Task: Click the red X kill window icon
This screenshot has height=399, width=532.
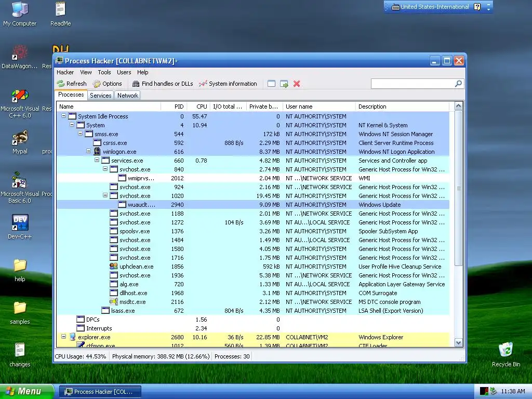Action: pyautogui.click(x=297, y=84)
